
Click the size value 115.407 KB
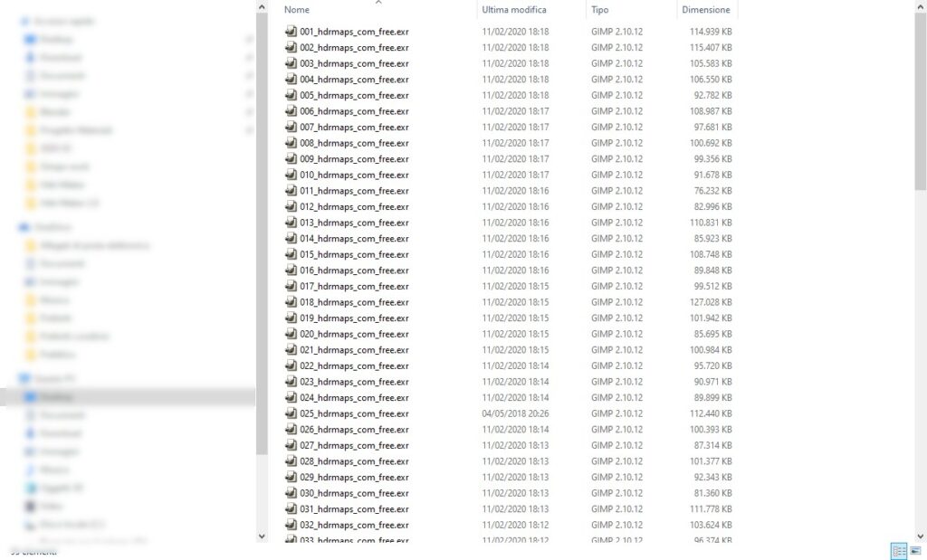click(x=711, y=47)
